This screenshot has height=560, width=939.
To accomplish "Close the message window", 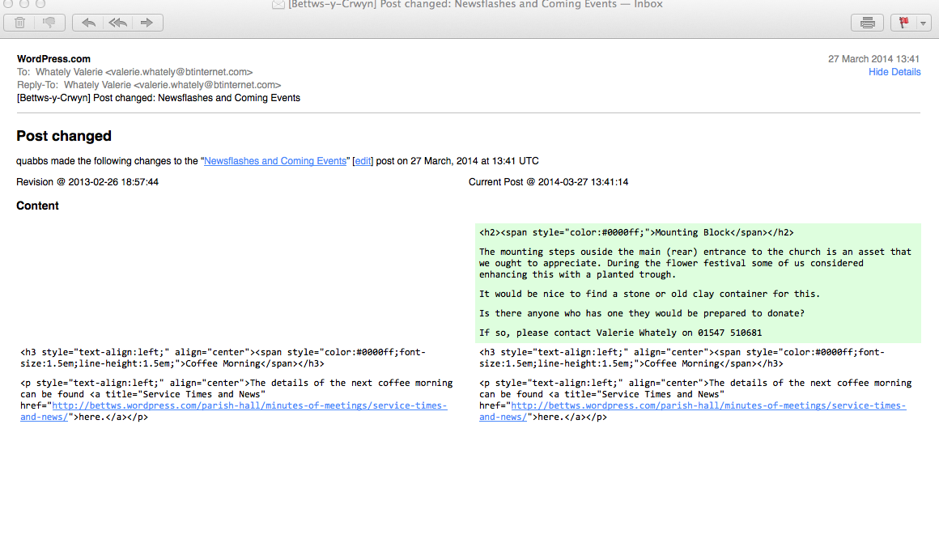I will [x=7, y=3].
